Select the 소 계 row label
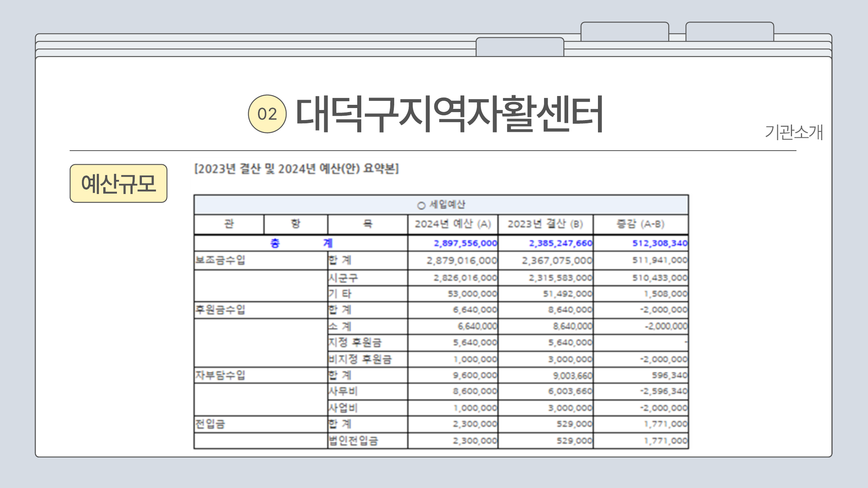This screenshot has height=488, width=868. (340, 327)
